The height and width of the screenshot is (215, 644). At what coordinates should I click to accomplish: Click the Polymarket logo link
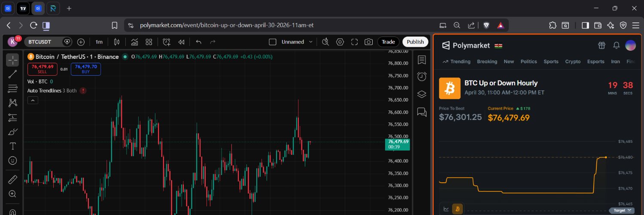(467, 45)
